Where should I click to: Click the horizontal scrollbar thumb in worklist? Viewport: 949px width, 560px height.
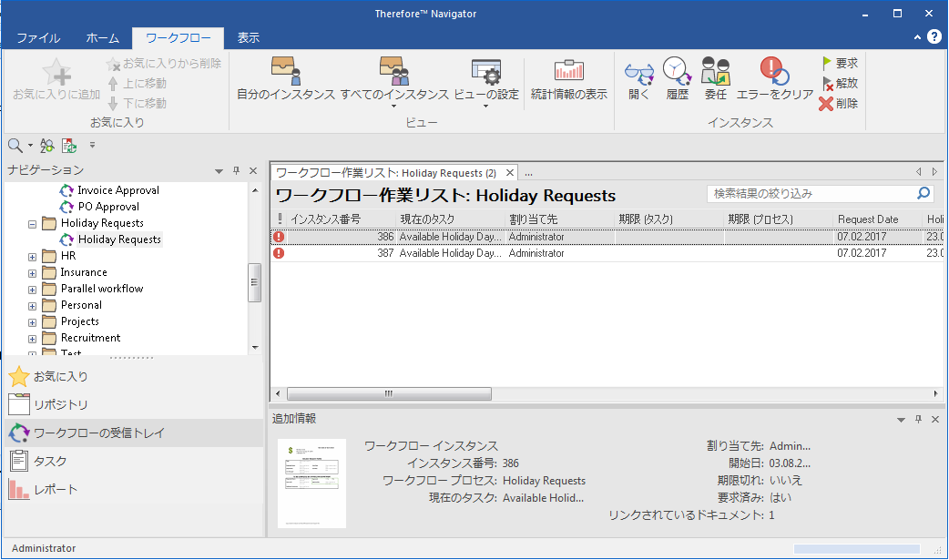coord(389,393)
